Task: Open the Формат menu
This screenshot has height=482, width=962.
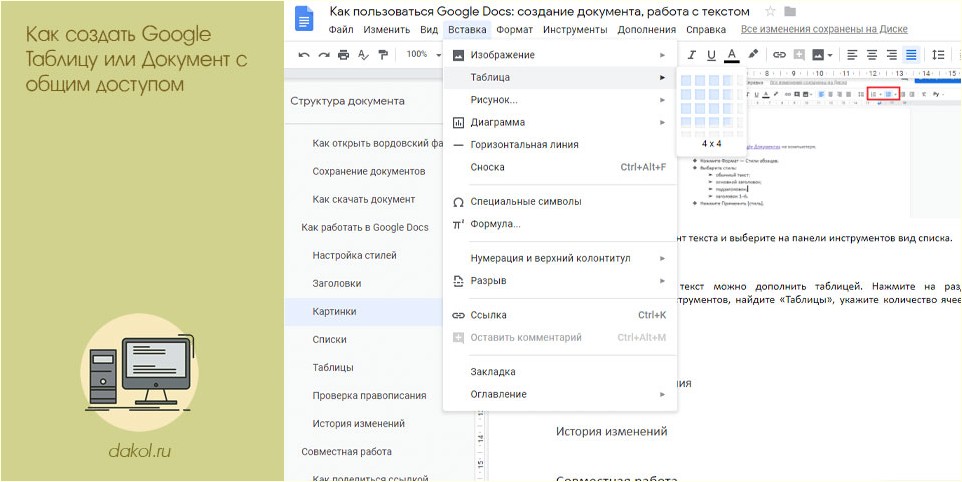Action: (x=515, y=29)
